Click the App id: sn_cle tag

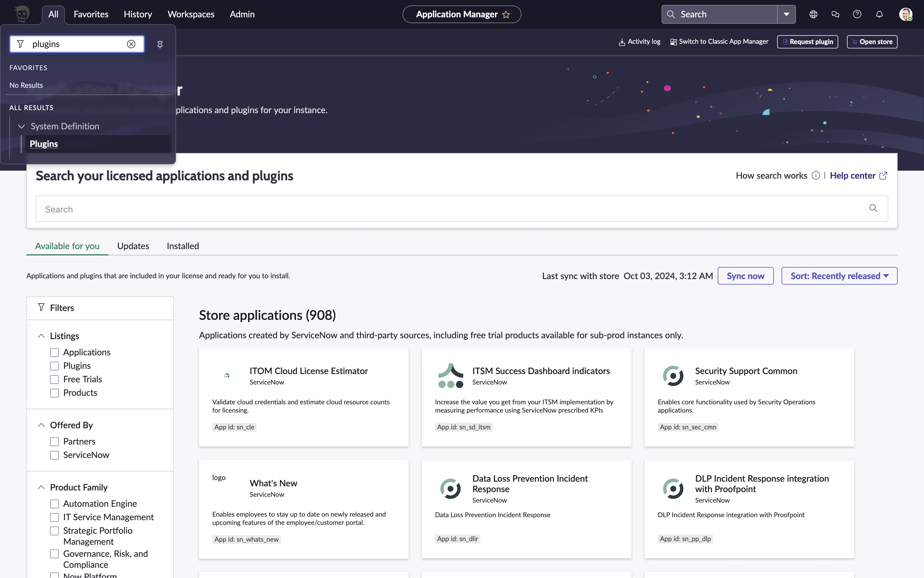(234, 427)
